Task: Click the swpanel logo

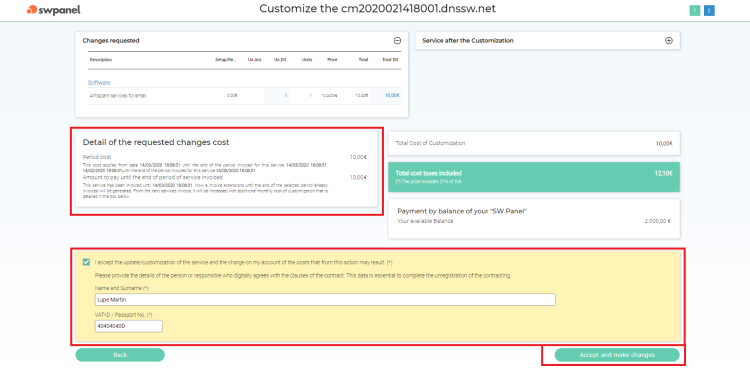Action: coord(54,10)
